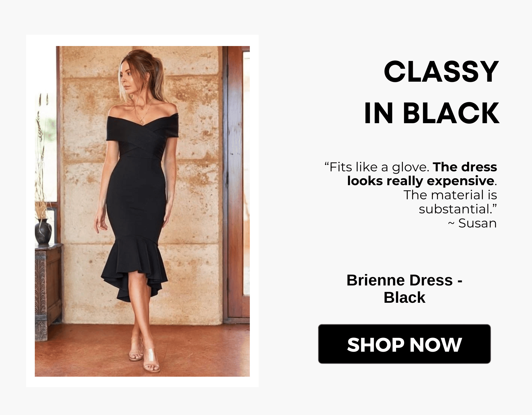
Task: Click the SHOP NOW button
Action: coord(404,344)
